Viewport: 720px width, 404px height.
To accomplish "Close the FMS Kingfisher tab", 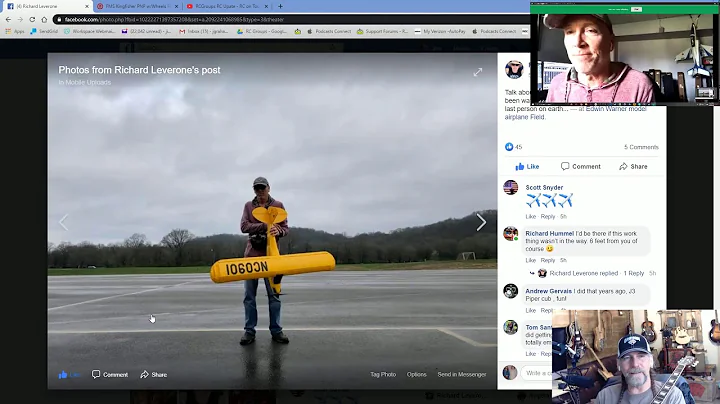I will click(176, 6).
